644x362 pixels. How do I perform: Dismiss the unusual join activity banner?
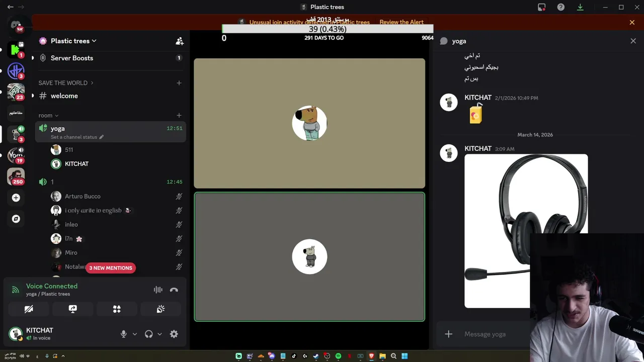tap(632, 22)
